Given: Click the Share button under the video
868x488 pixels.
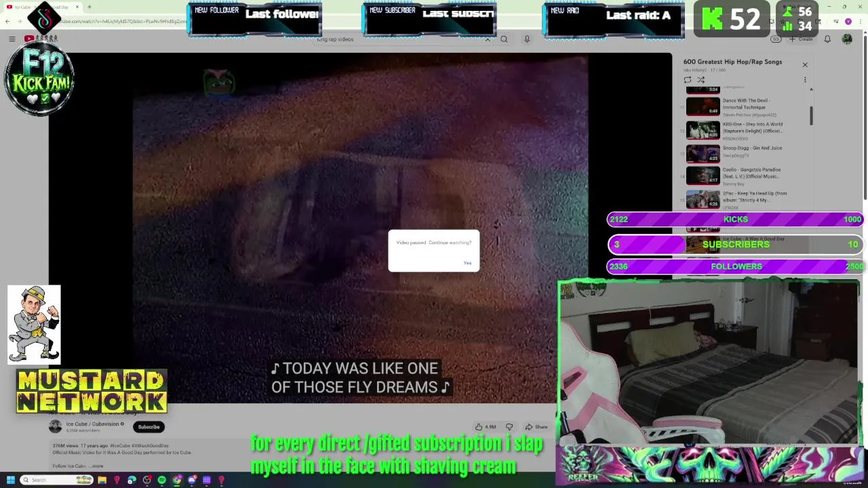Looking at the screenshot, I should pyautogui.click(x=536, y=427).
